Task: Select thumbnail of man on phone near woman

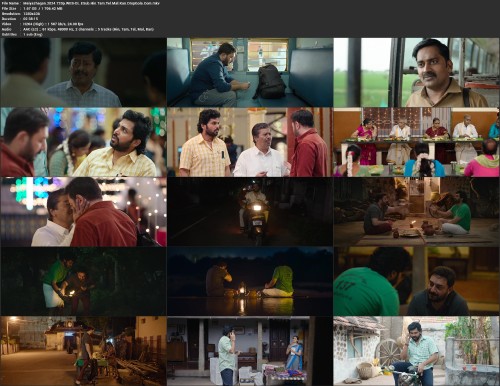Action: [250, 351]
